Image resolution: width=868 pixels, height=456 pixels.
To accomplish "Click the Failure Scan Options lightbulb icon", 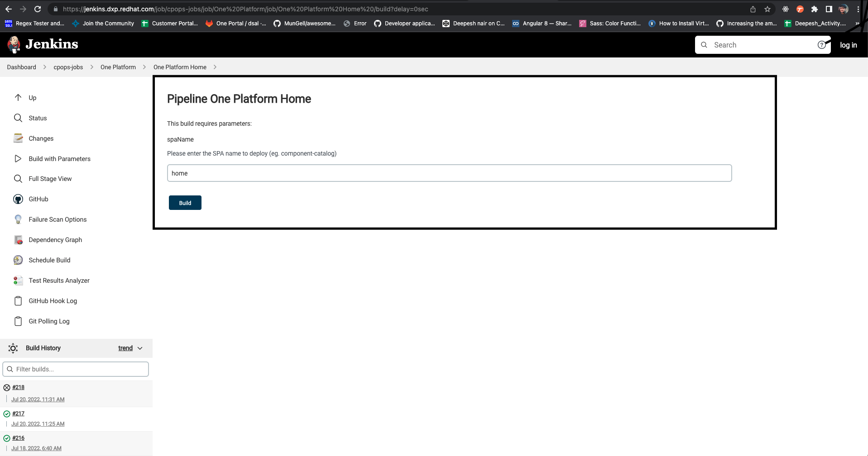I will point(18,219).
